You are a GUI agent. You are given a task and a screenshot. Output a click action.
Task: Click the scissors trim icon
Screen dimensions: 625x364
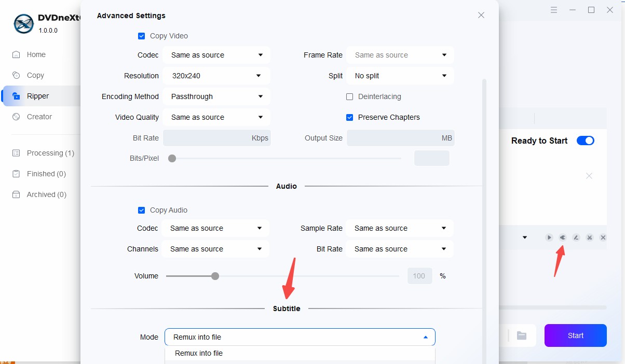(589, 237)
